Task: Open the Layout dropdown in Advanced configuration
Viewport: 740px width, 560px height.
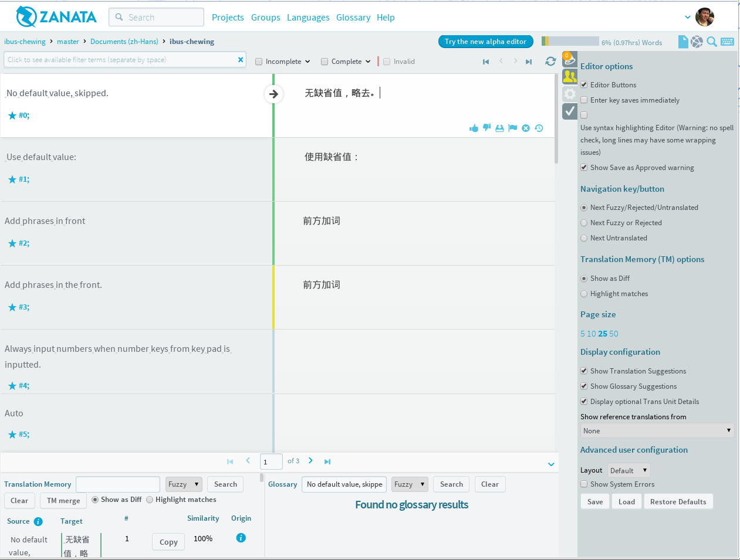Action: point(628,470)
